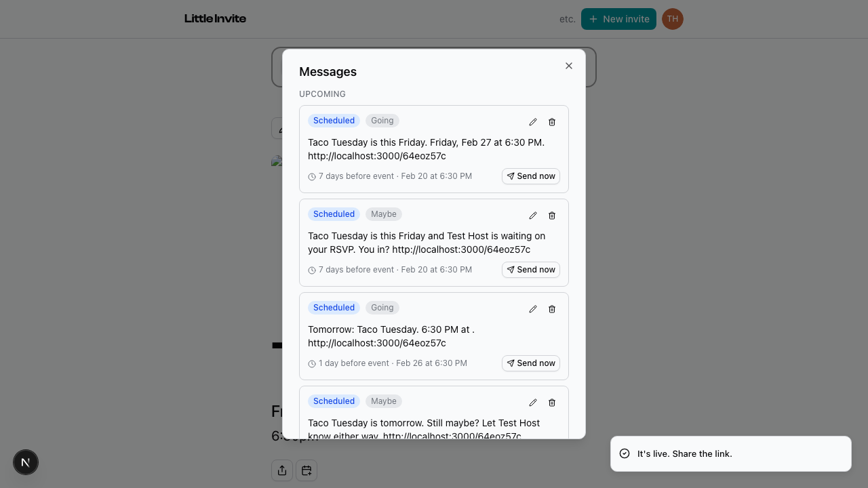Delete the 'waiting on your RSVP' Maybe message

[x=552, y=216]
